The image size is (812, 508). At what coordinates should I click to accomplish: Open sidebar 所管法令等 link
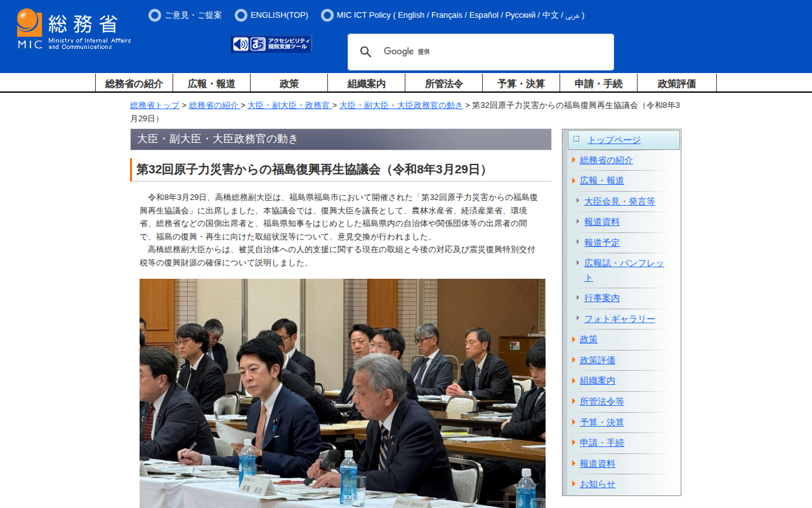pyautogui.click(x=602, y=401)
